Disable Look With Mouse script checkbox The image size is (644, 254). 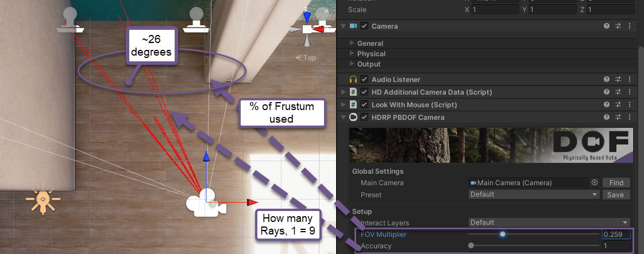point(364,105)
